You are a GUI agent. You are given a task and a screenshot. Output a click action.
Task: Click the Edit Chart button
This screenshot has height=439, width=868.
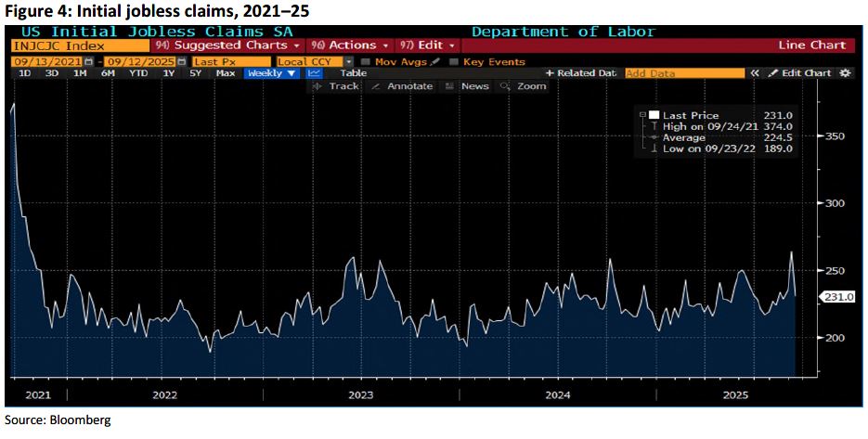[800, 73]
